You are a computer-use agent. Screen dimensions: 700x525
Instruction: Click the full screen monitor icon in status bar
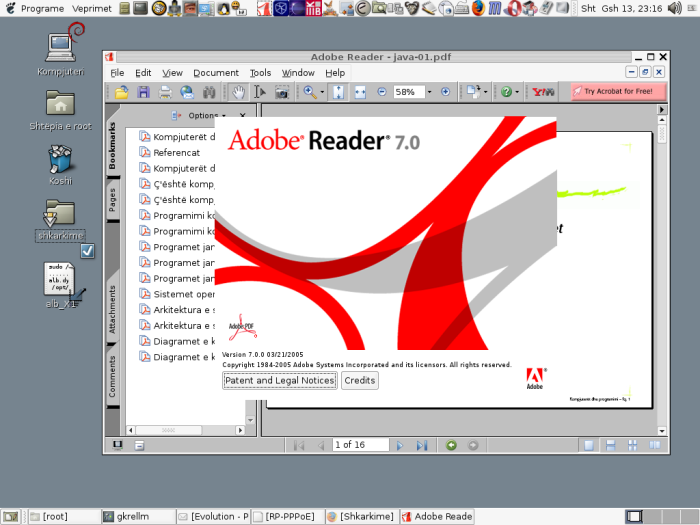[117, 445]
